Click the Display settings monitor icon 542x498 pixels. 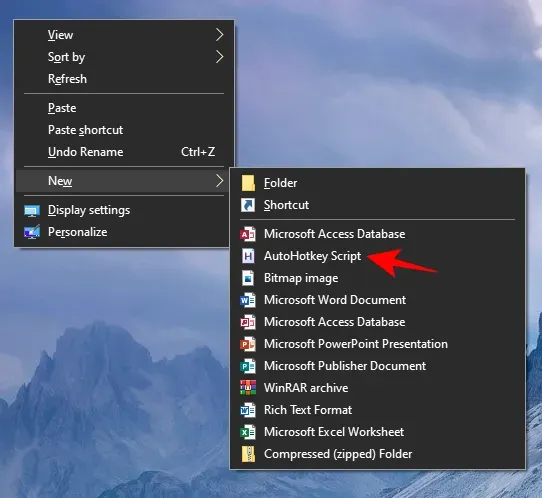(32, 210)
